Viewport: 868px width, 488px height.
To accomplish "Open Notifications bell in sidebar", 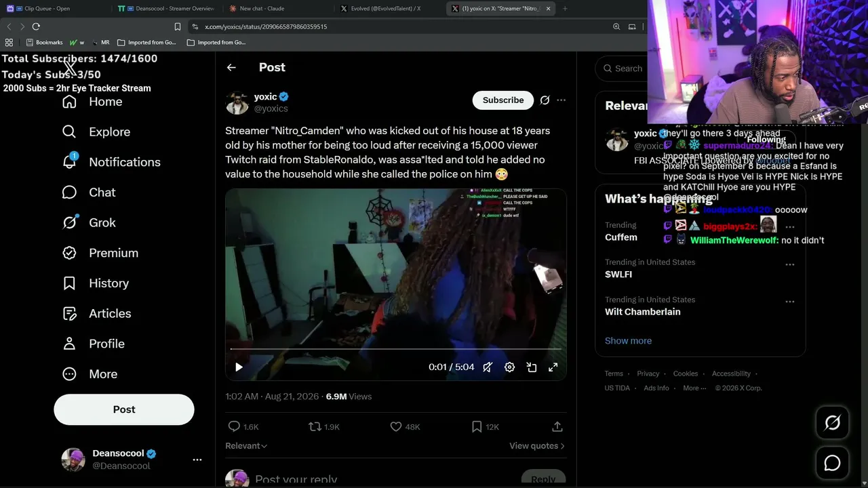I will [111, 162].
